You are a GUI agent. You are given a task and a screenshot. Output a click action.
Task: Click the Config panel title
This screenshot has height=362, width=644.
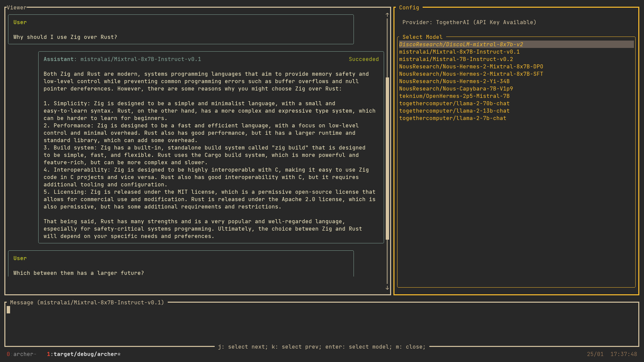[409, 7]
